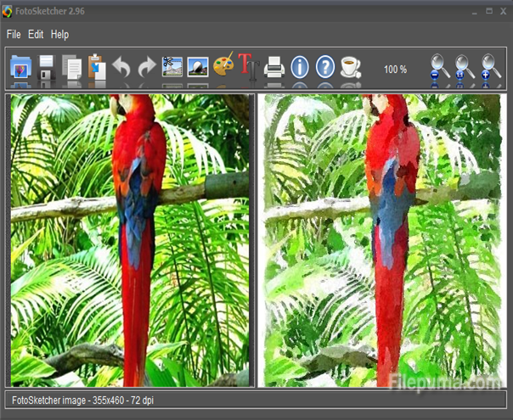This screenshot has height=420, width=513.
Task: Click the open picture folder icon
Action: 20,67
